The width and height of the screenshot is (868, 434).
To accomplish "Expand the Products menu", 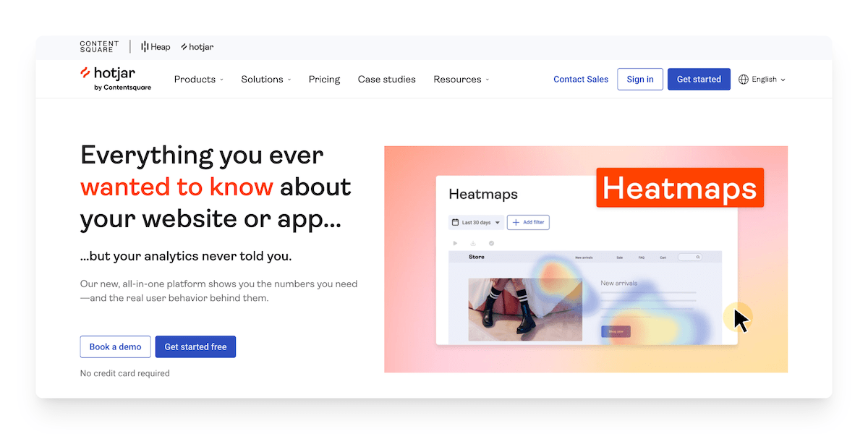I will pyautogui.click(x=199, y=80).
